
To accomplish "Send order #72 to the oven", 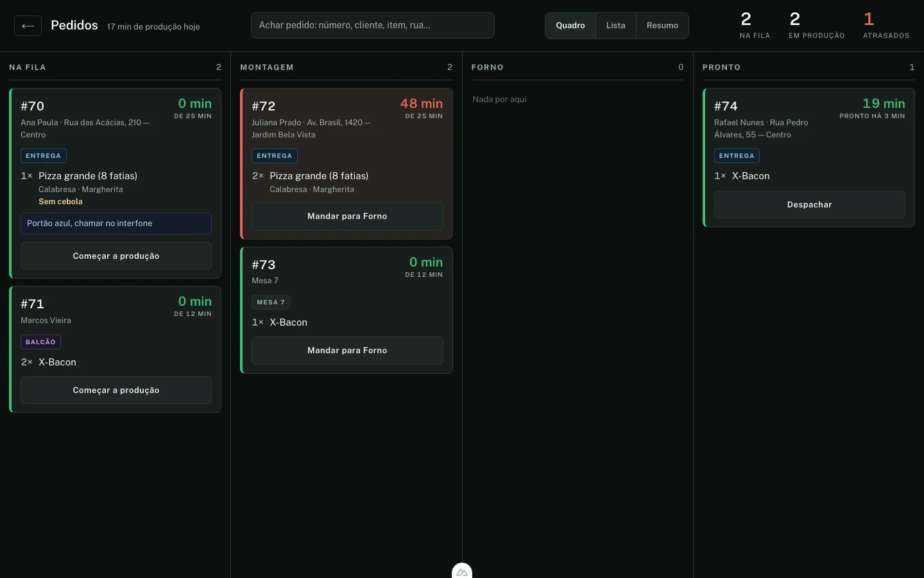I will click(347, 216).
